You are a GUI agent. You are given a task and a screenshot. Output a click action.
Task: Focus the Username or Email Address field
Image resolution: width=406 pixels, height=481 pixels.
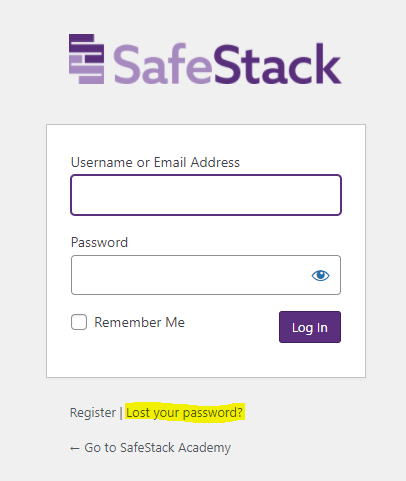pos(206,195)
